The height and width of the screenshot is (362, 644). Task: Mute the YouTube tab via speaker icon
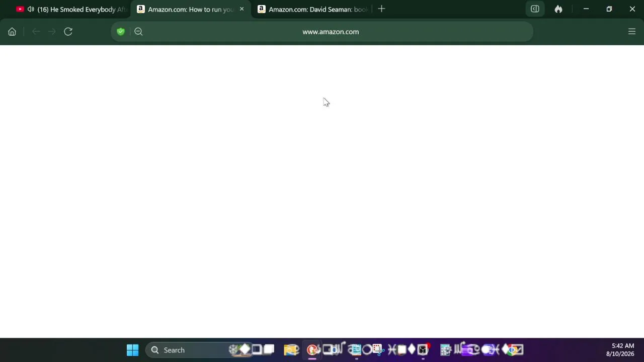[31, 9]
